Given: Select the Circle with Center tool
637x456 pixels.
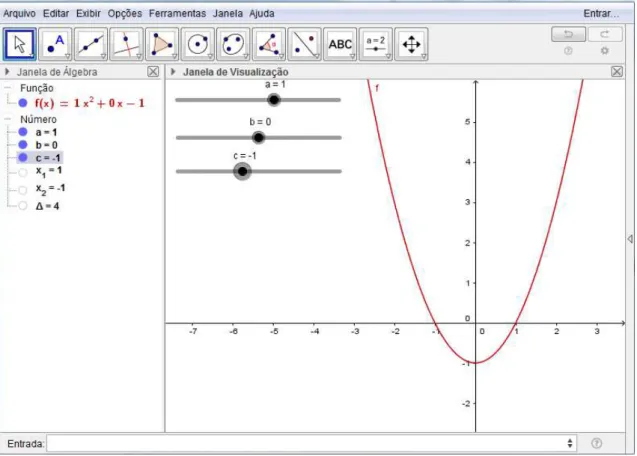Looking at the screenshot, I should pos(198,44).
